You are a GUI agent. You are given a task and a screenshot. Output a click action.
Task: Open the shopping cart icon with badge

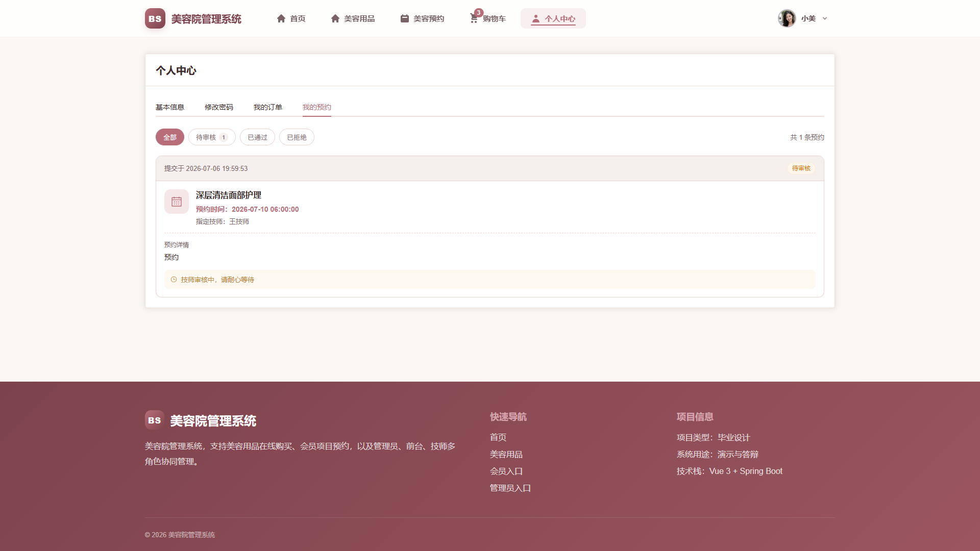click(x=474, y=18)
